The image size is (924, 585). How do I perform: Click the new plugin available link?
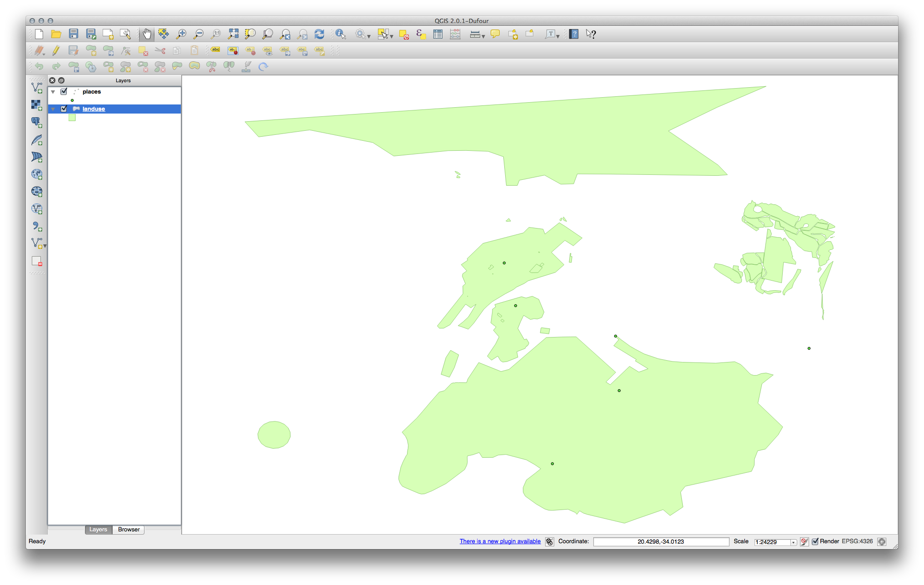500,541
